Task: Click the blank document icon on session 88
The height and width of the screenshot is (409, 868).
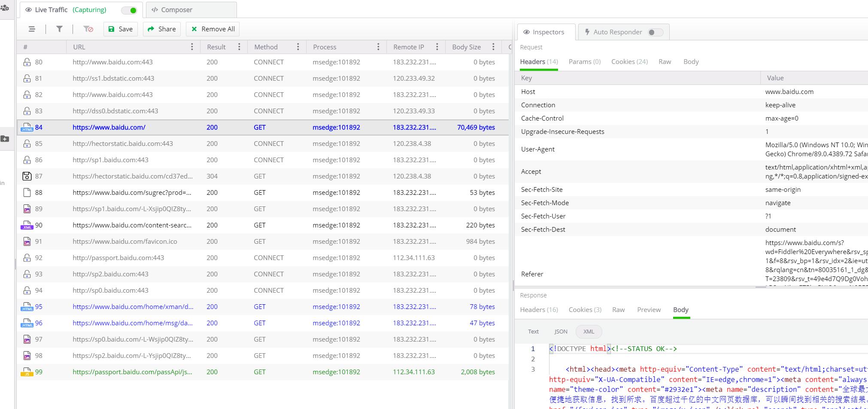Action: point(27,193)
